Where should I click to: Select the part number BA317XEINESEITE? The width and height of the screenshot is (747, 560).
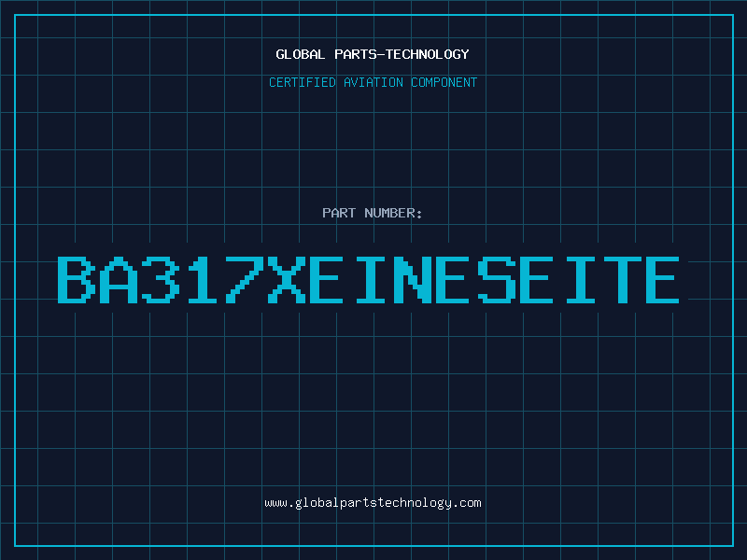(x=368, y=279)
